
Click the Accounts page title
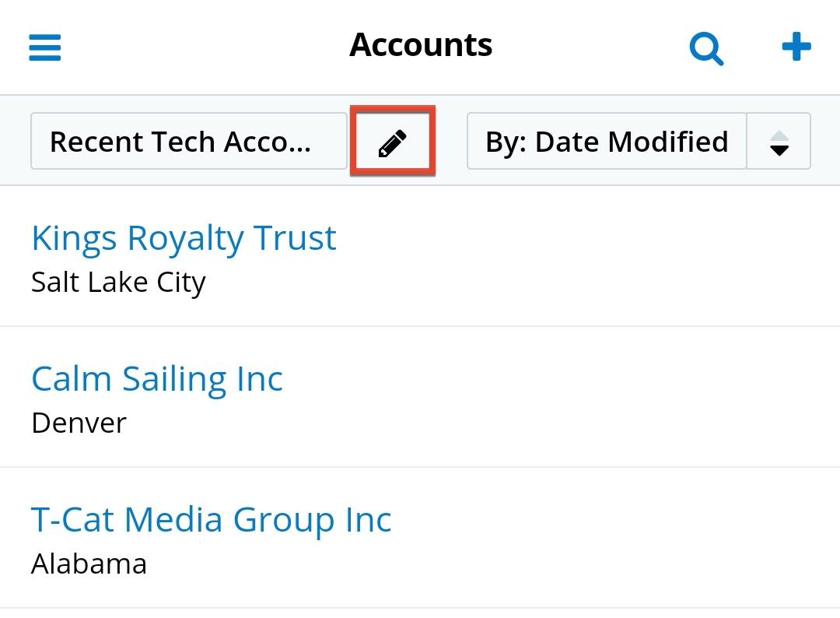click(421, 45)
